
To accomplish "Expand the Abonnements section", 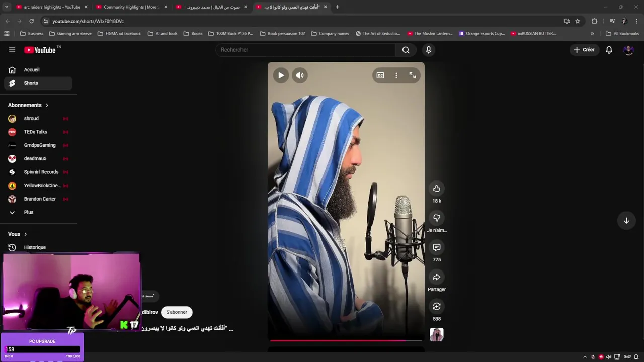I will [x=28, y=105].
